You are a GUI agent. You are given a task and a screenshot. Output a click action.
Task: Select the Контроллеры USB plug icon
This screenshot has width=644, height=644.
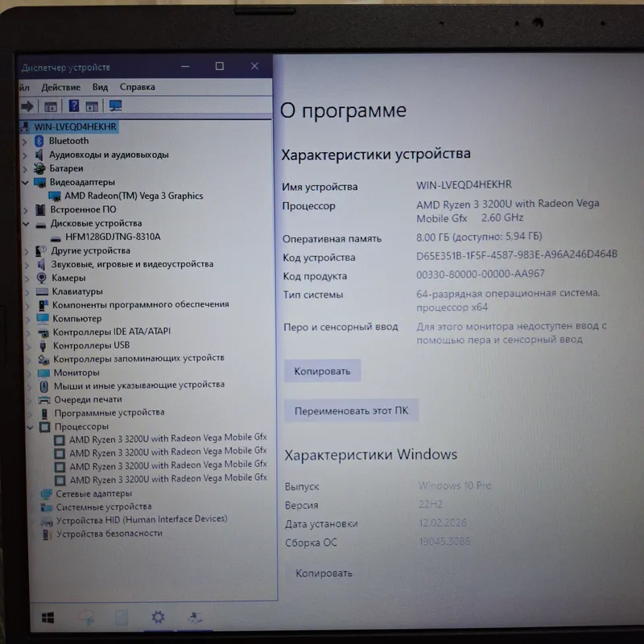coord(43,346)
